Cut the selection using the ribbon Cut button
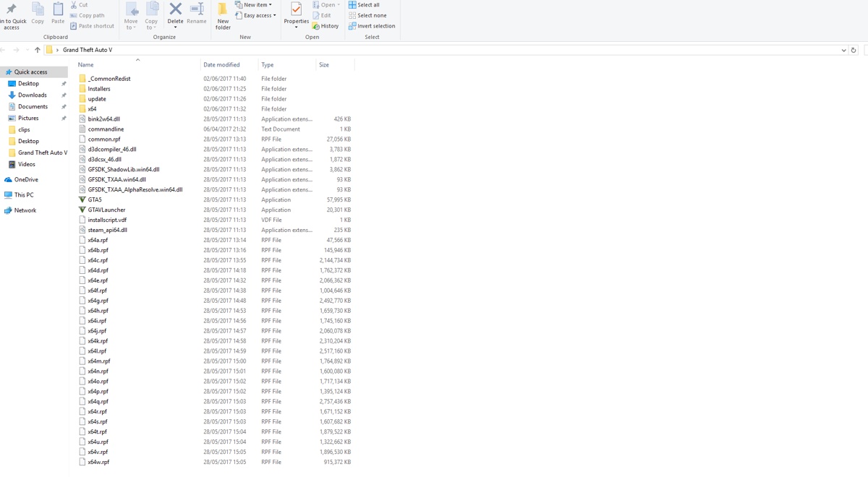This screenshot has width=868, height=477. (x=79, y=5)
